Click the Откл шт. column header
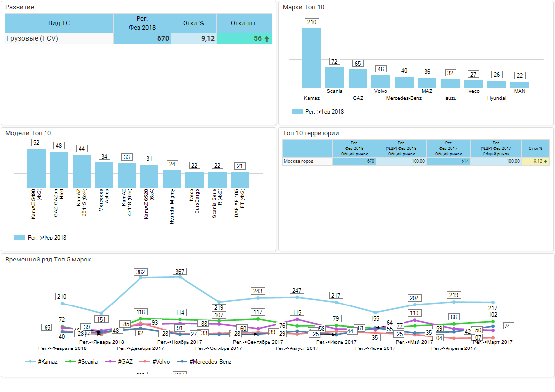This screenshot has width=555, height=392. click(x=244, y=23)
